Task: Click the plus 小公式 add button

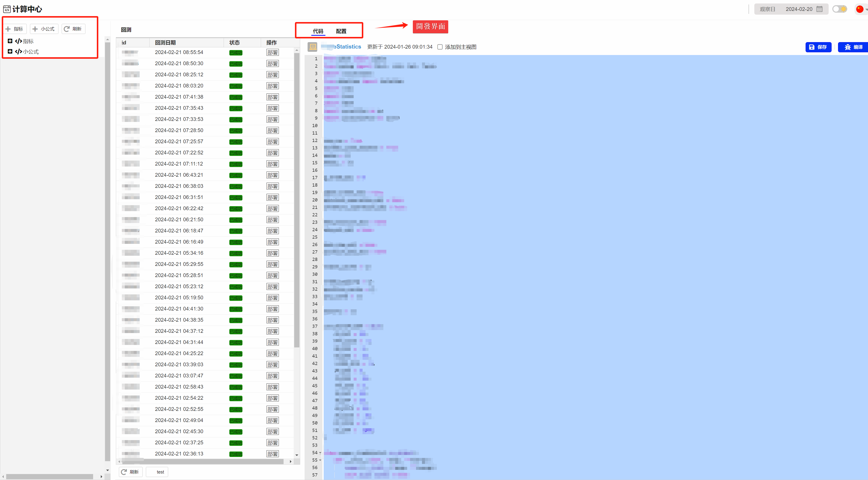Action: [44, 29]
